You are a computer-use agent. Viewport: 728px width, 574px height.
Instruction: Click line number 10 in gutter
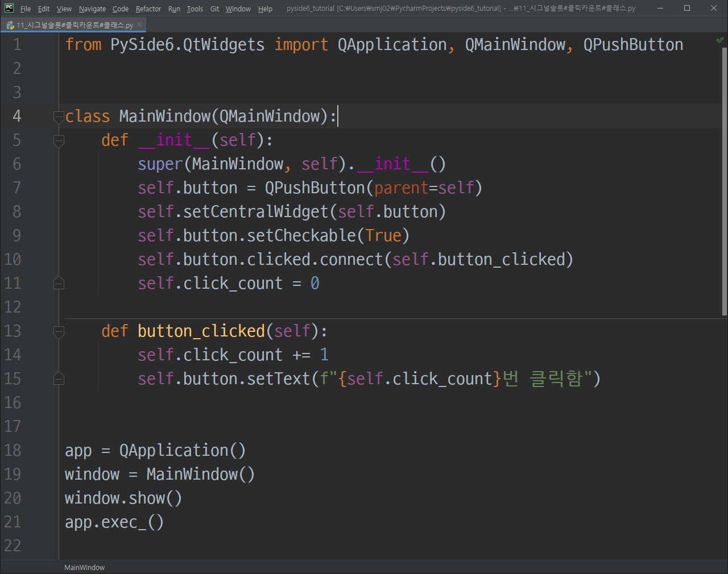click(x=13, y=259)
